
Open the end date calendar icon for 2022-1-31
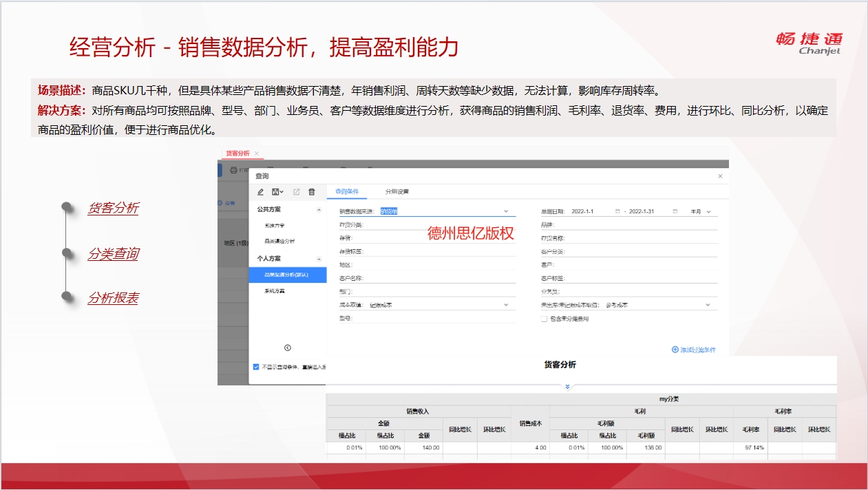[x=675, y=211]
